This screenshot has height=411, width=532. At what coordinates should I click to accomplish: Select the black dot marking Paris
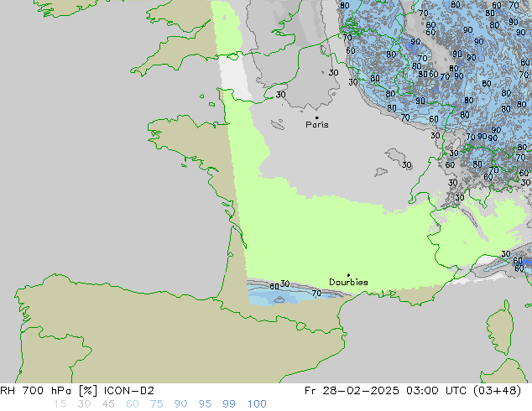tap(317, 117)
